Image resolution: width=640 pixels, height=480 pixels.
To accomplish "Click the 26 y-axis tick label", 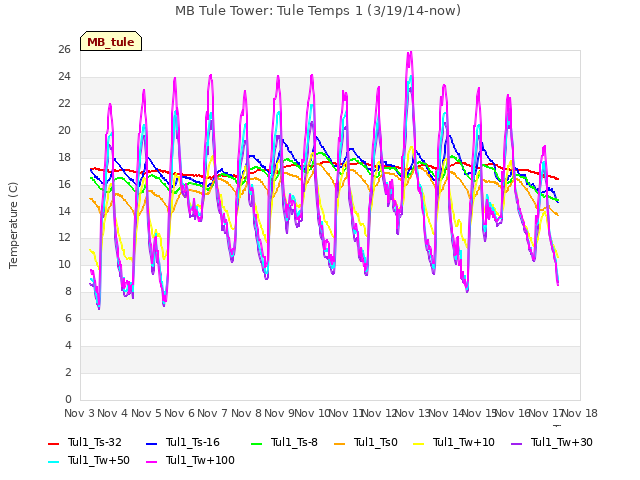I will point(64,50).
